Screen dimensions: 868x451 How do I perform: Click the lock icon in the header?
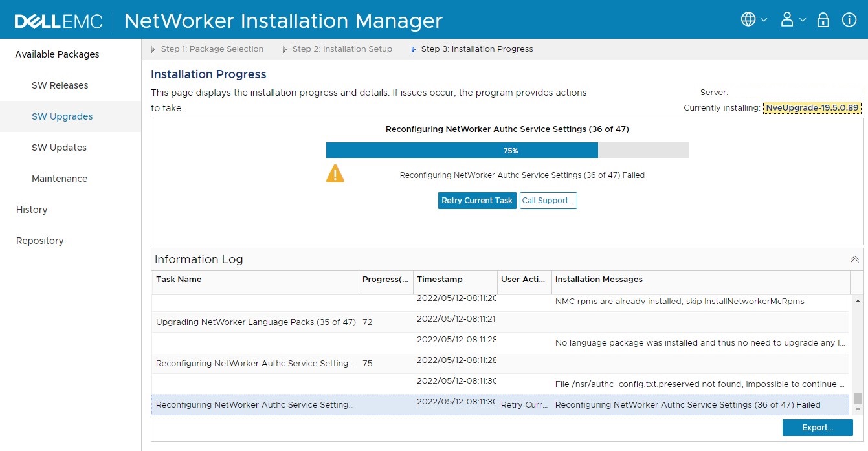[823, 19]
